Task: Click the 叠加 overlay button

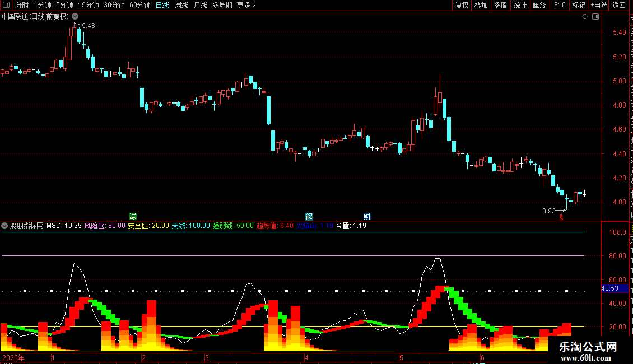Action: coord(481,5)
